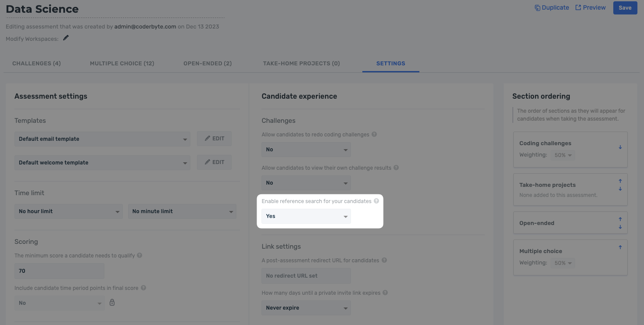Image resolution: width=644 pixels, height=325 pixels.
Task: Click the pencil icon next to Modify Workspaces
Action: (x=65, y=38)
